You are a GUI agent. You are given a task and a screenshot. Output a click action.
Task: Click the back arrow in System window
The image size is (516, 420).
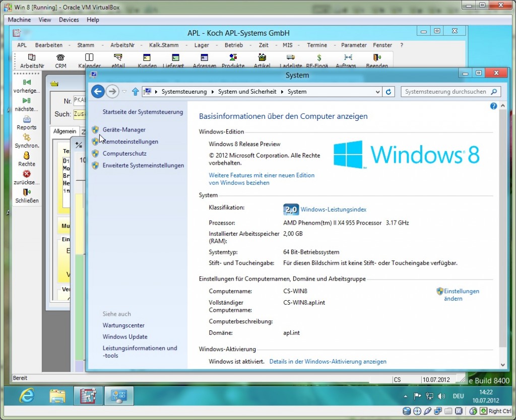(x=98, y=92)
